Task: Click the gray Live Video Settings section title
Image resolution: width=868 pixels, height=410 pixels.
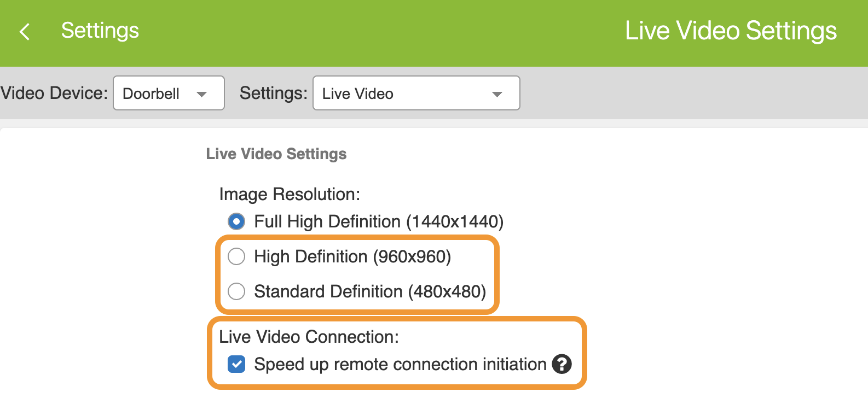Action: pos(276,154)
